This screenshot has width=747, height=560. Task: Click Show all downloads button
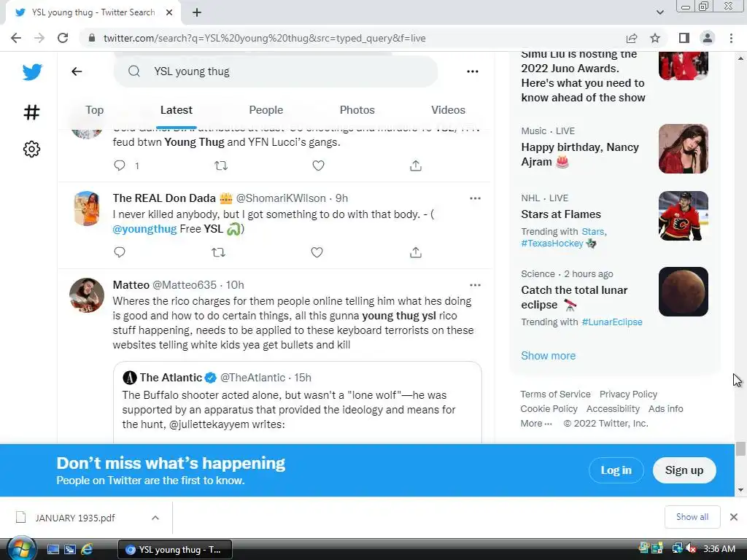pos(692,517)
